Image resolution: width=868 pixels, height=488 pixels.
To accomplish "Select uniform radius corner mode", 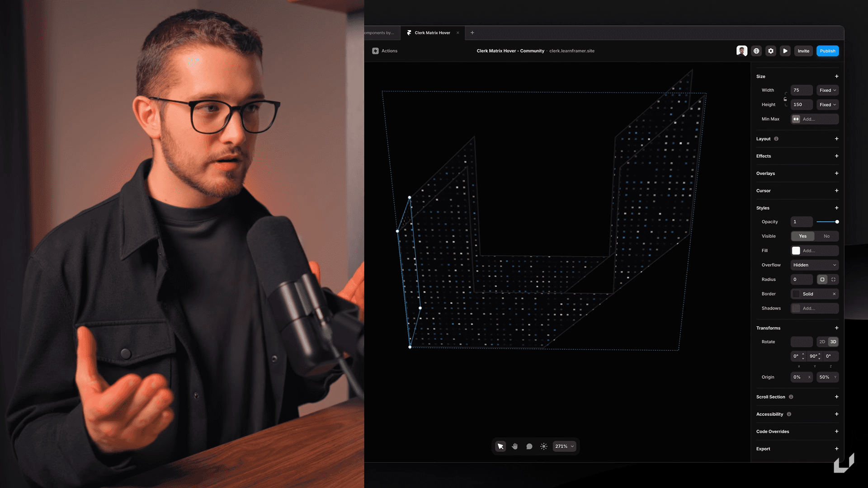I will point(822,280).
